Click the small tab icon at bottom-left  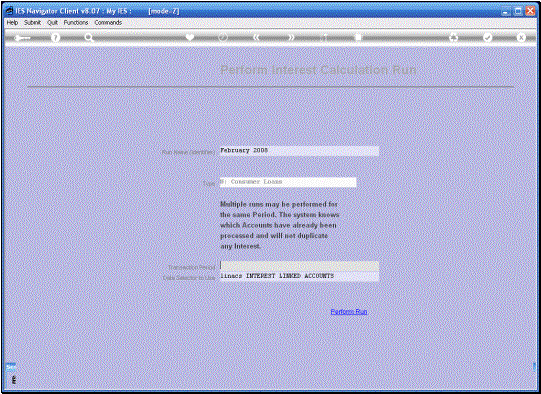tap(11, 367)
